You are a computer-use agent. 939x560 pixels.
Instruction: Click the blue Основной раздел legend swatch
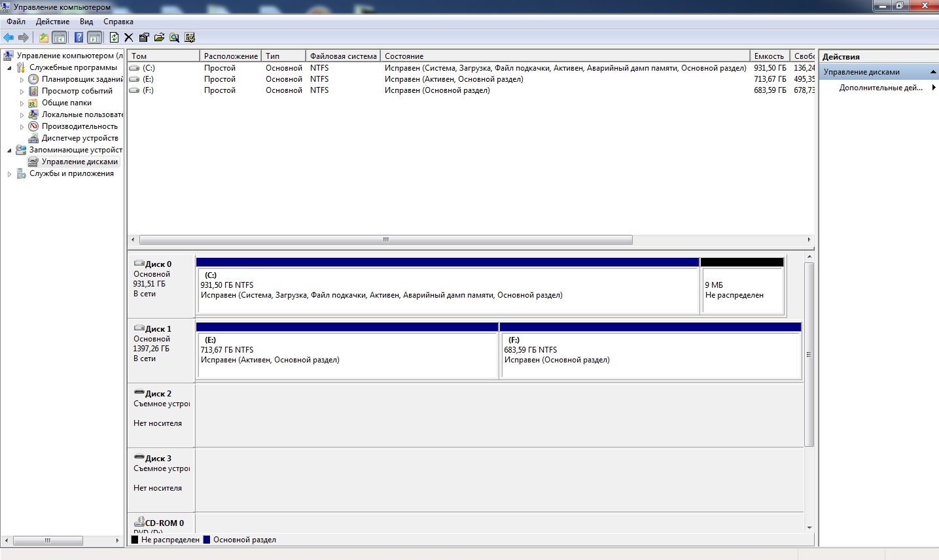coord(207,540)
